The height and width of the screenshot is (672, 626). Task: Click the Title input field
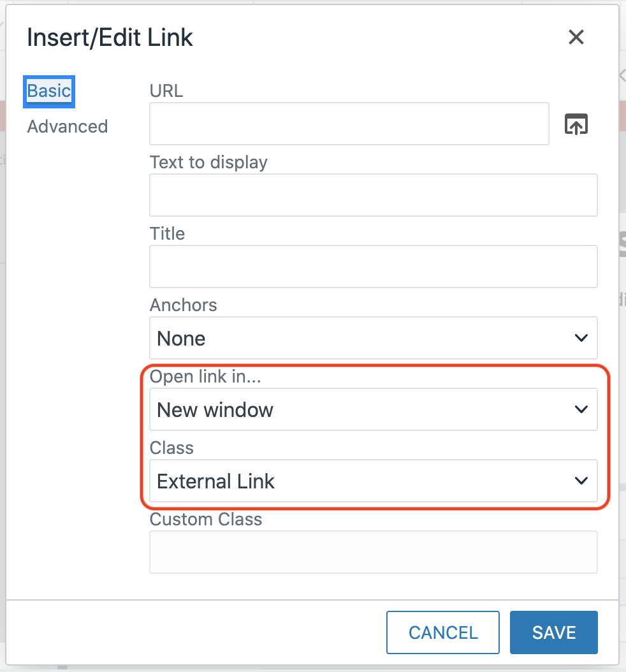pyautogui.click(x=374, y=267)
